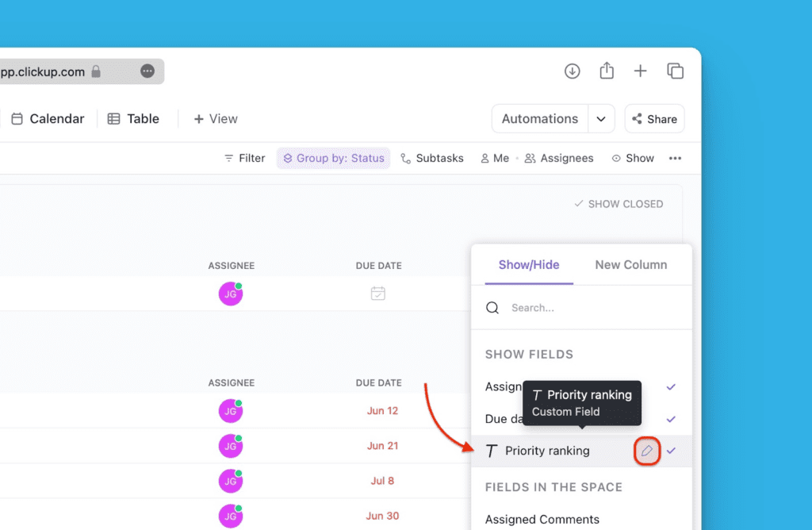The width and height of the screenshot is (812, 530).
Task: Uncheck the Priority ranking field checkmark
Action: coord(671,451)
